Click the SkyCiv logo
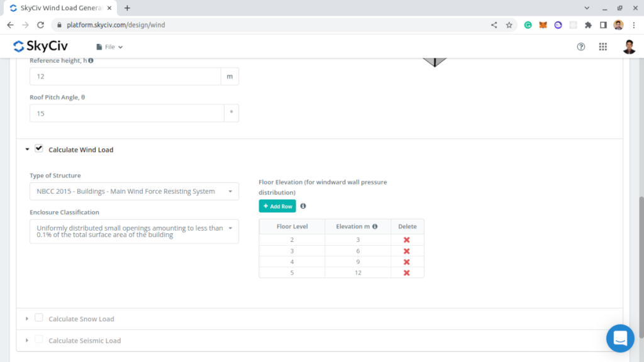 (40, 47)
